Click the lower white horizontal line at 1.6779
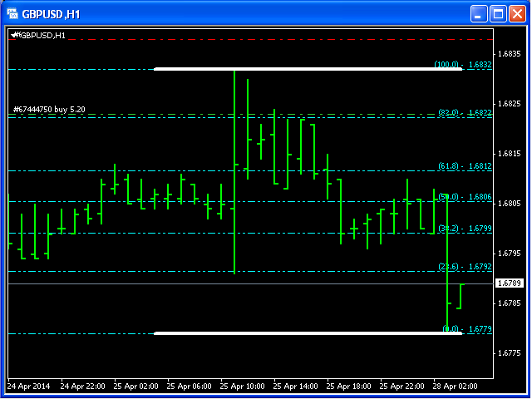 pos(308,333)
